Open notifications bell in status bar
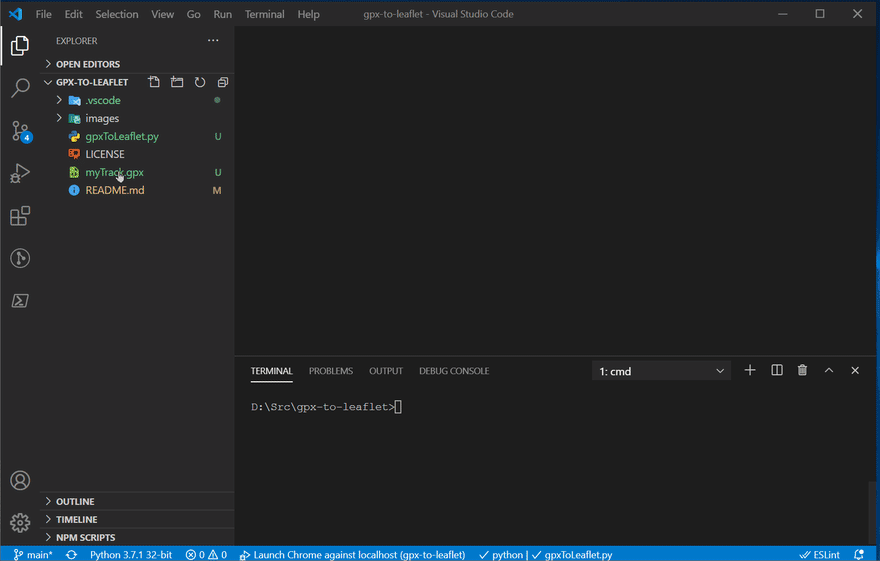This screenshot has width=880, height=561. point(859,554)
